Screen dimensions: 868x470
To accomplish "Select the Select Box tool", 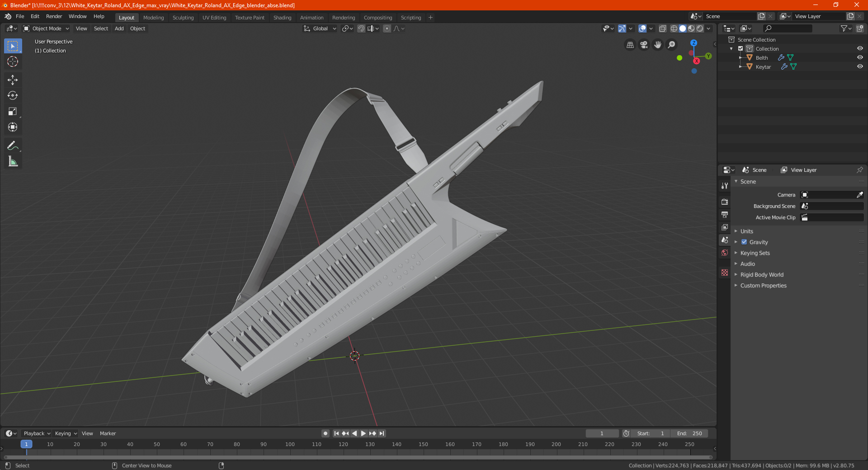I will [13, 46].
